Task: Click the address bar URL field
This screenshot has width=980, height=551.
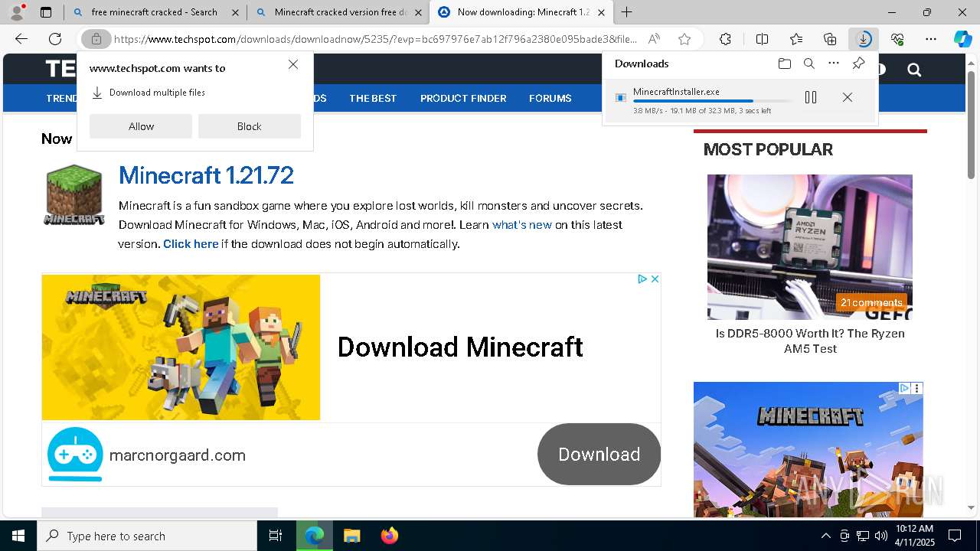Action: [x=375, y=39]
